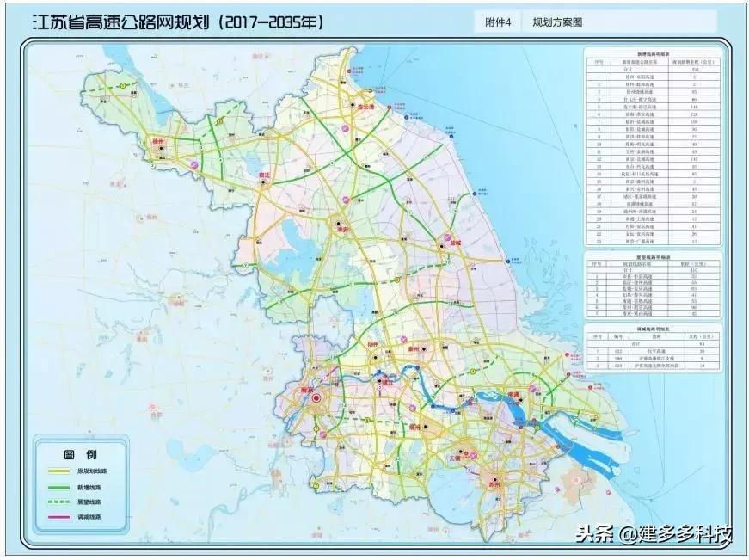Click the 附件4 label in header
The height and width of the screenshot is (560, 749).
498,22
